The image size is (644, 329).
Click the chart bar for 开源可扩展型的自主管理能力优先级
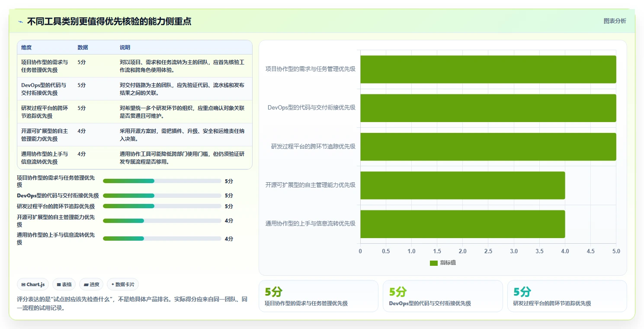462,185
